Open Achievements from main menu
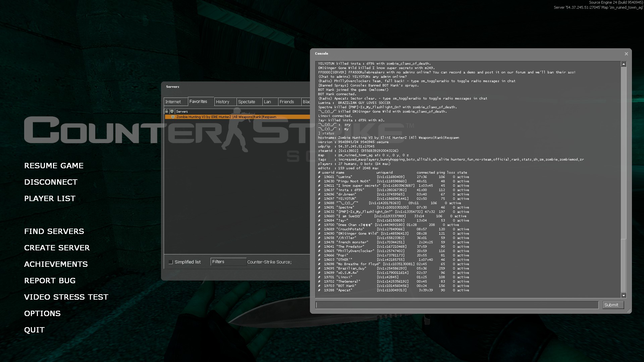644x362 pixels. [x=56, y=264]
